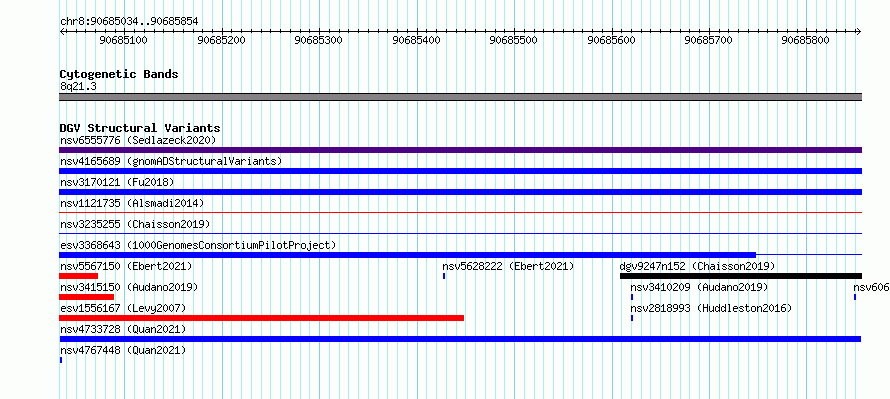Click the long red bar under esv1556167
The width and height of the screenshot is (890, 399).
pyautogui.click(x=262, y=318)
